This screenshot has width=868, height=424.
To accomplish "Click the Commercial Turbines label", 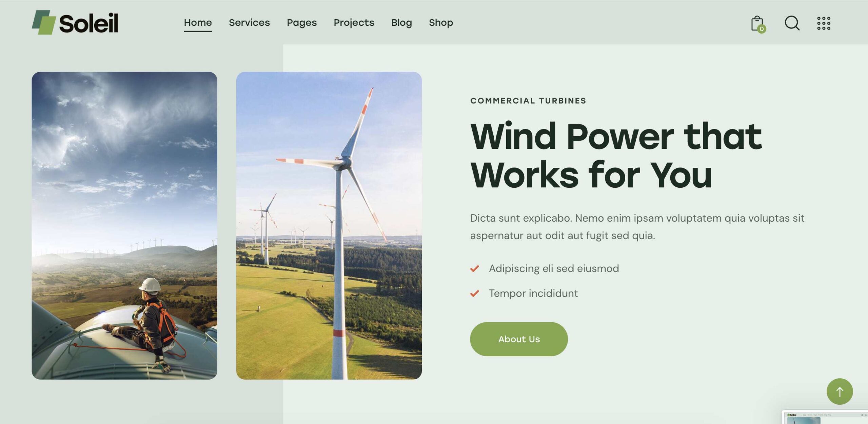I will coord(528,101).
